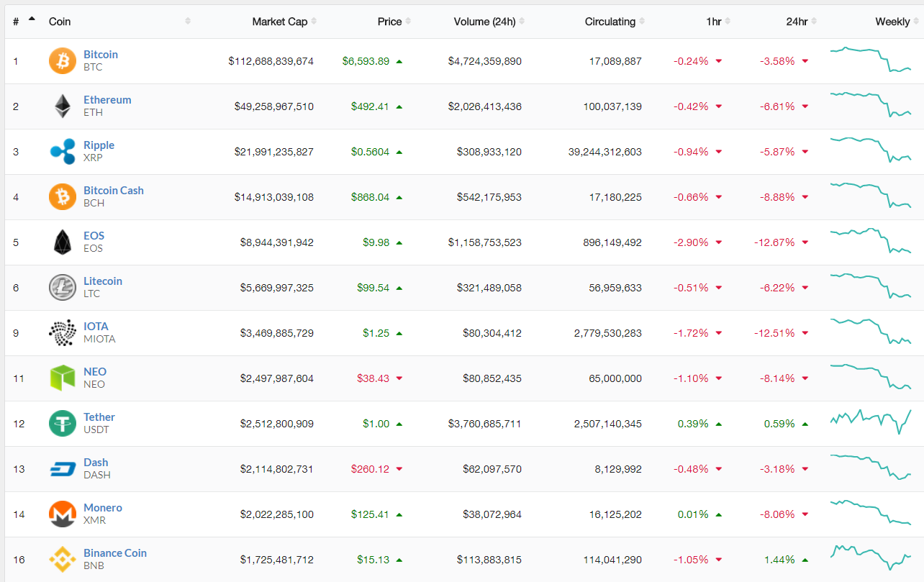Click the orange Monero logo icon
924x582 pixels.
click(62, 514)
